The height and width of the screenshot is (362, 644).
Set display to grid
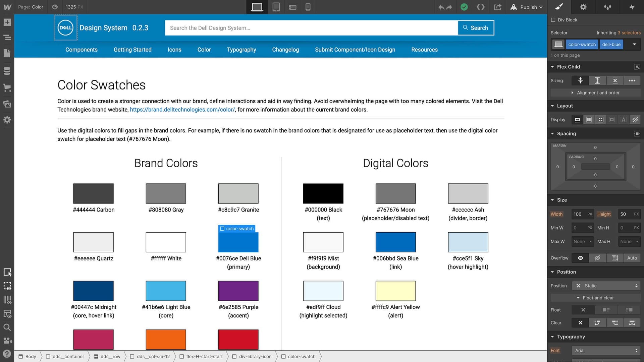coord(600,120)
